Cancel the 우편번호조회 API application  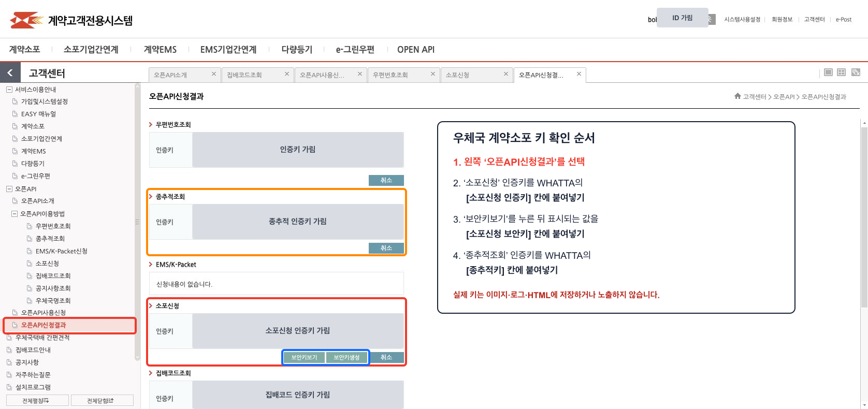(386, 180)
